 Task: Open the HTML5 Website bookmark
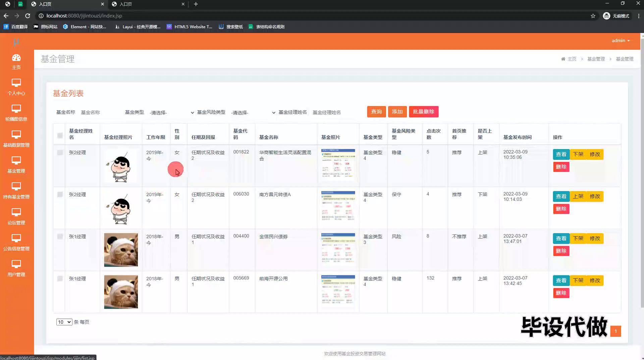click(190, 27)
